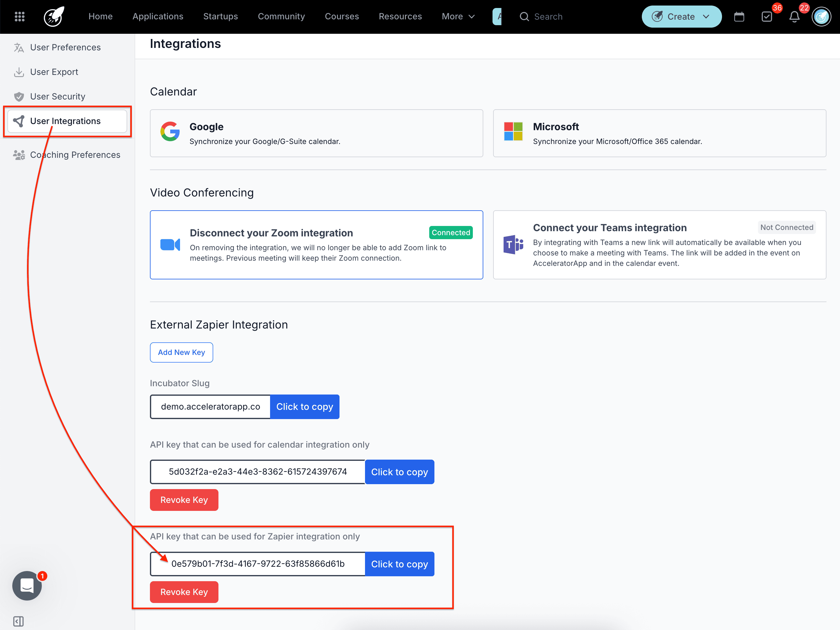Screen dimensions: 840x630
Task: Click the profile avatar
Action: tap(821, 17)
